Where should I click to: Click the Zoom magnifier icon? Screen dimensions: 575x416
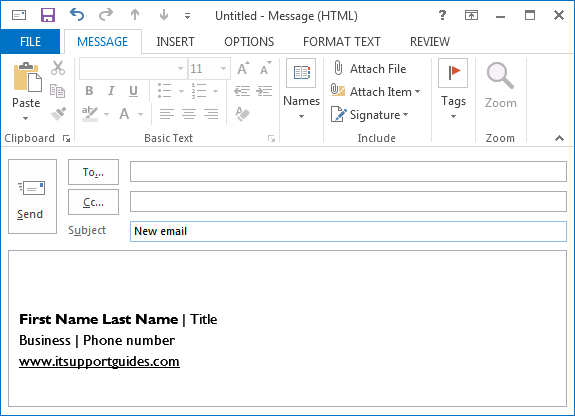[x=500, y=76]
